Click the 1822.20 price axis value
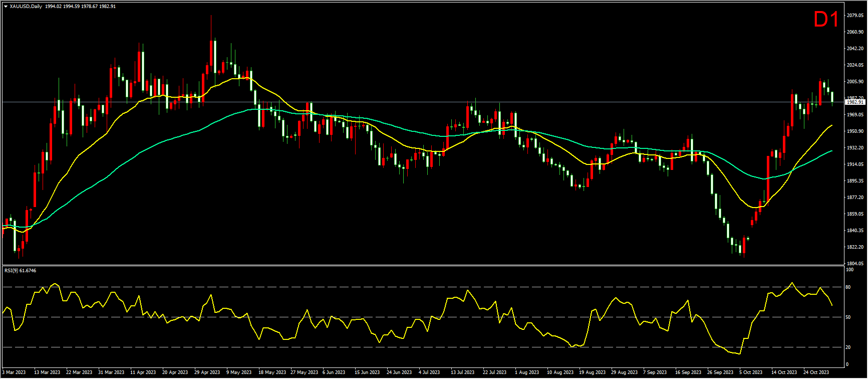Viewport: 868px width, 379px height. point(854,247)
